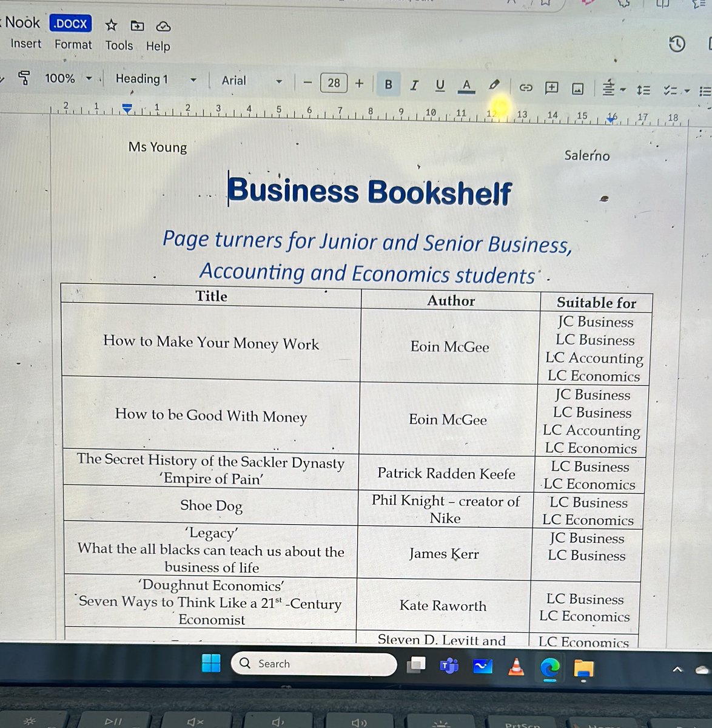
Task: Click the checklist icon
Action: click(x=670, y=90)
